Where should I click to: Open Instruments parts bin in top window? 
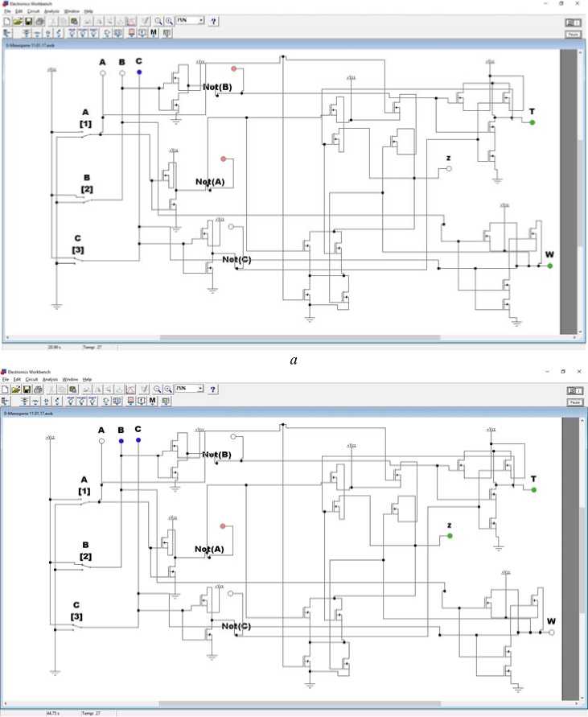tap(167, 33)
